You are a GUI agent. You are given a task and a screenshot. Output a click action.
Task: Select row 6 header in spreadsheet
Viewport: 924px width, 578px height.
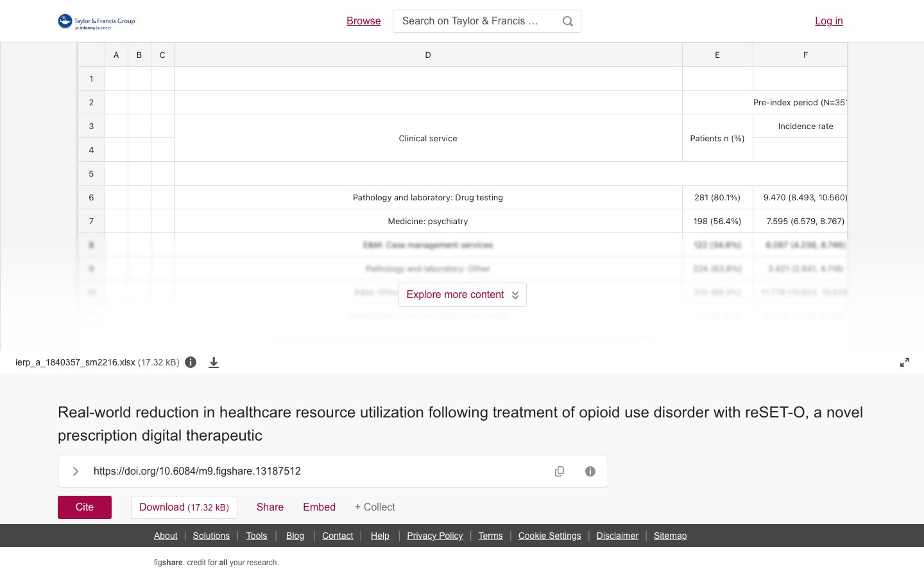coord(91,198)
